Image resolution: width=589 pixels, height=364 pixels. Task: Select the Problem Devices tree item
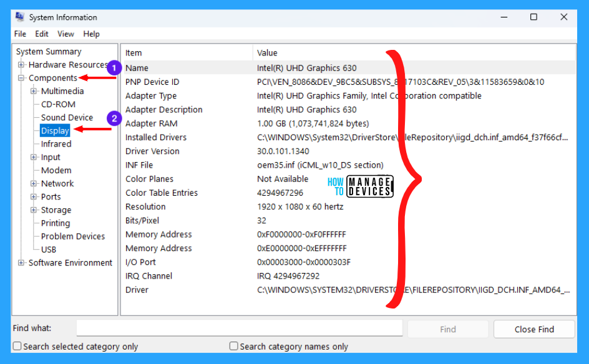pyautogui.click(x=73, y=236)
